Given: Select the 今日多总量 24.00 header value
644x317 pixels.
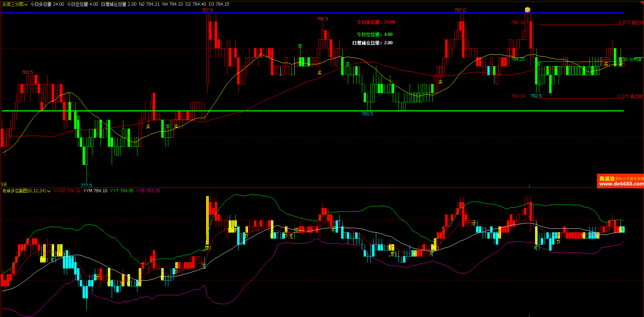Looking at the screenshot, I should tap(47, 4).
